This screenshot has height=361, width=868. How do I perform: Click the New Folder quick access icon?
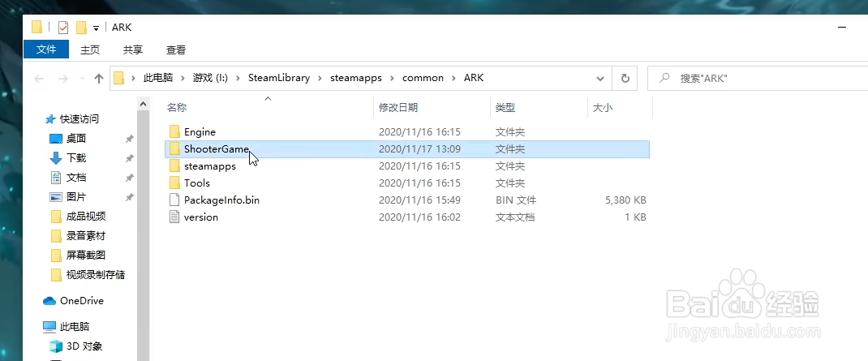coord(81,27)
